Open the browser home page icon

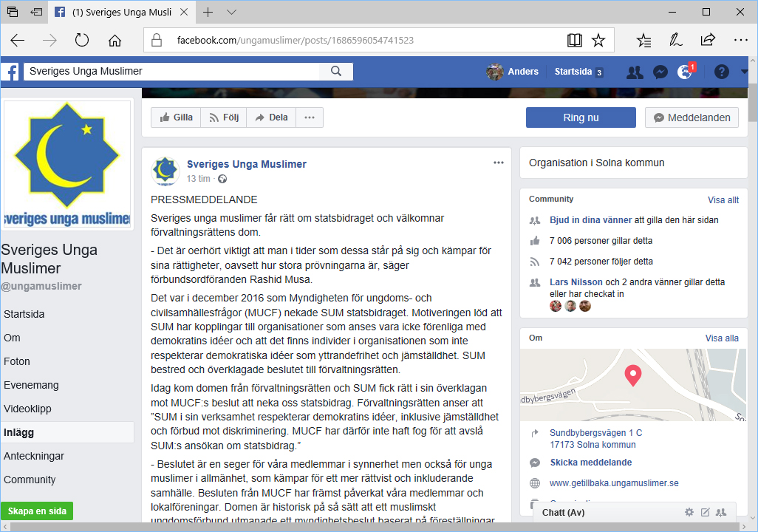coord(115,40)
